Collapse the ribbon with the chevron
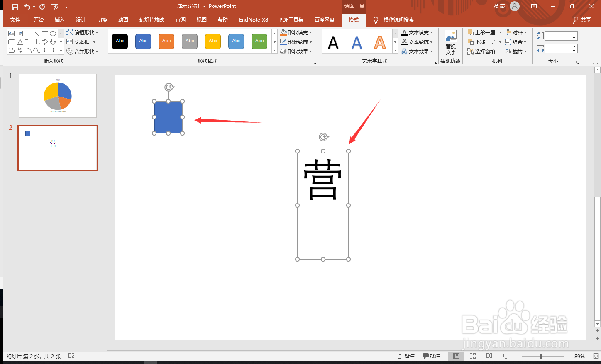 point(595,63)
